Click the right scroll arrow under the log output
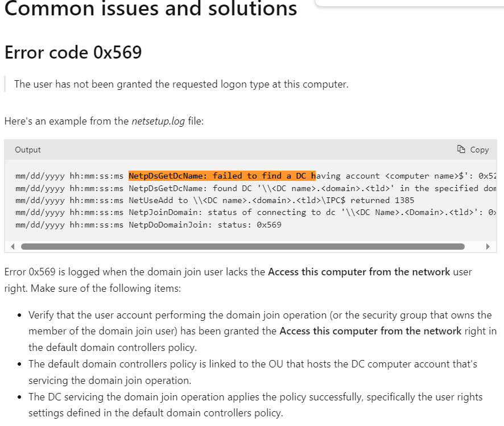Viewport: 504px width, 426px height. click(488, 246)
